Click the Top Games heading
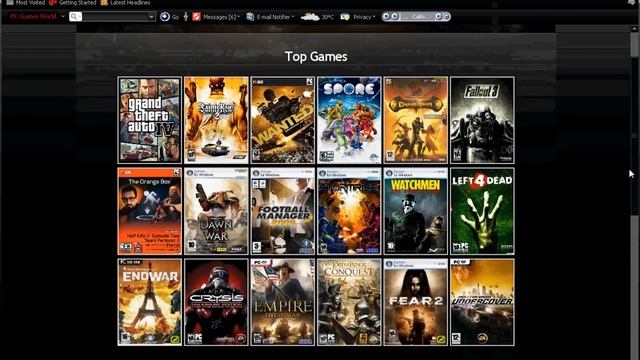Viewport: 640px width, 360px height. (x=316, y=56)
